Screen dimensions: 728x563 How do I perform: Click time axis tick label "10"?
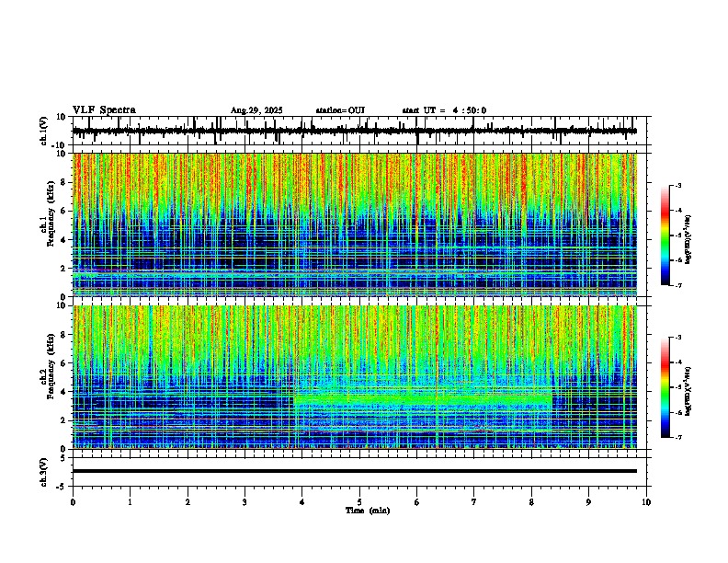tap(646, 502)
